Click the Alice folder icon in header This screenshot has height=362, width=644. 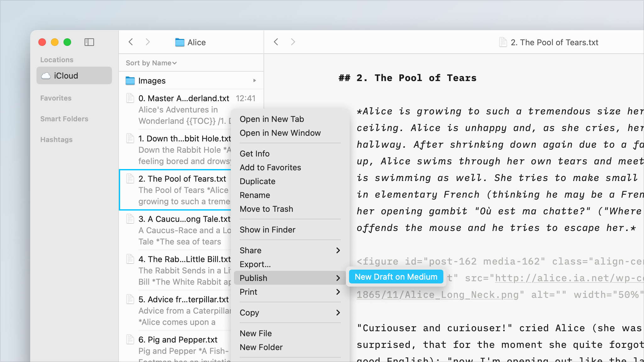(180, 42)
